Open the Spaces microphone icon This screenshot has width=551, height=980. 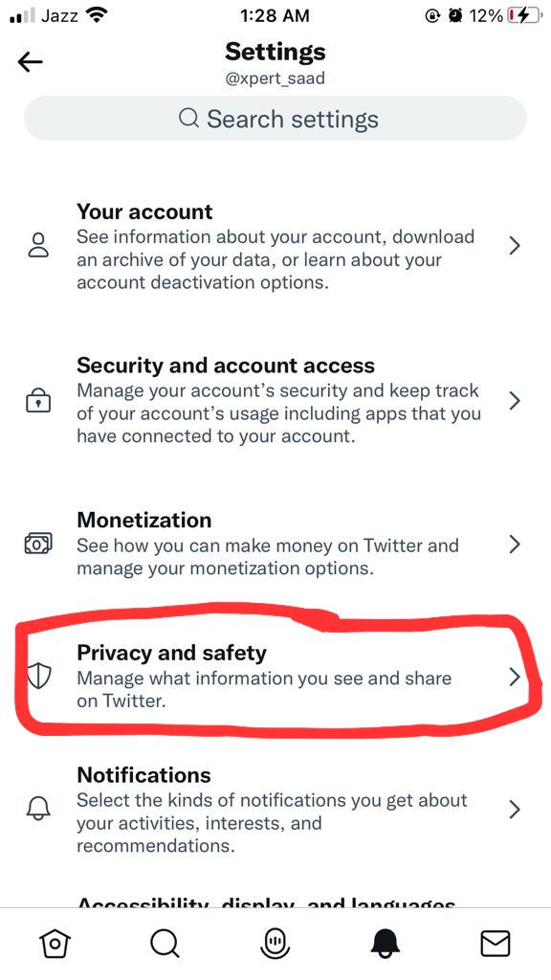point(275,943)
